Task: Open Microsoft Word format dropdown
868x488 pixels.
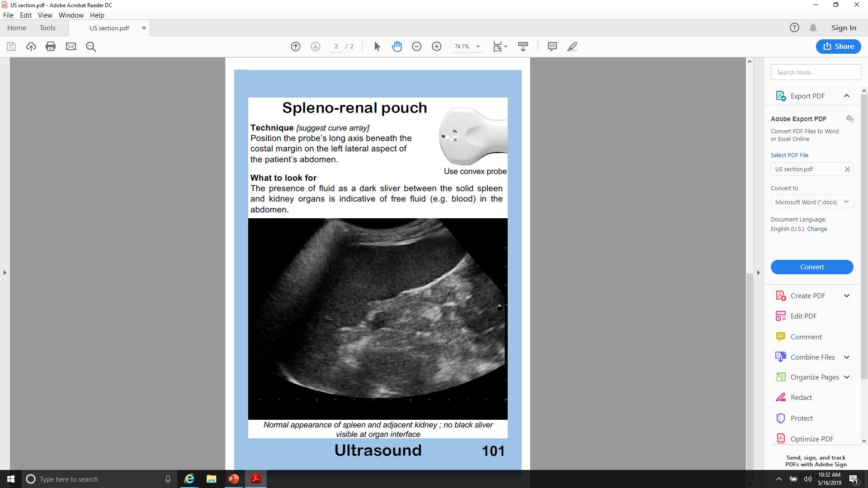Action: 812,202
